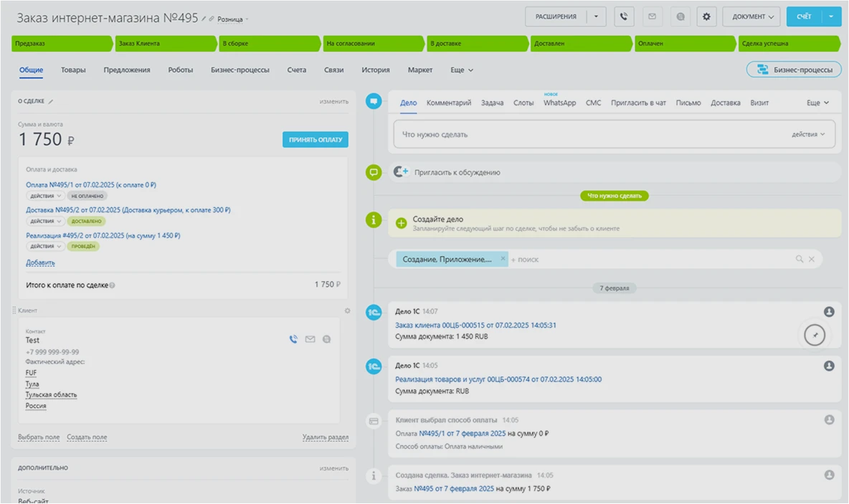This screenshot has height=504, width=849.
Task: Click the pin icon on 1C order entry
Action: [x=815, y=335]
